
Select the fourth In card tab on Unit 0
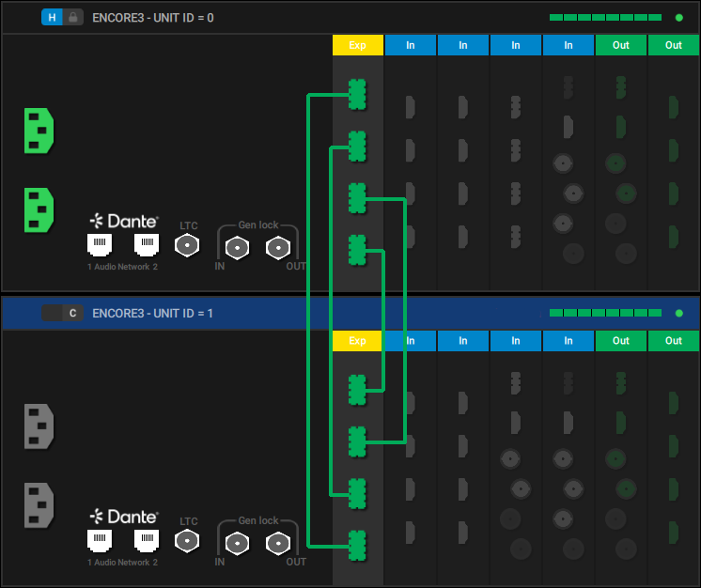pos(569,45)
